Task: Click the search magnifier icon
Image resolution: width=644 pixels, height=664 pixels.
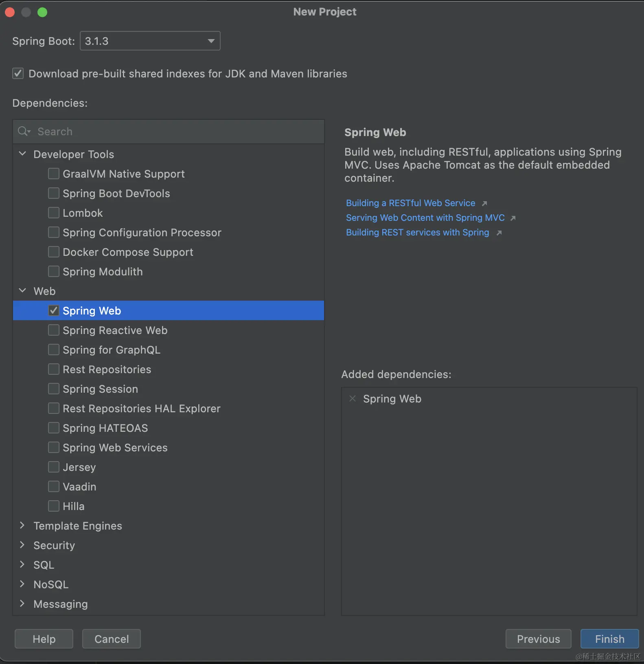Action: coord(24,131)
